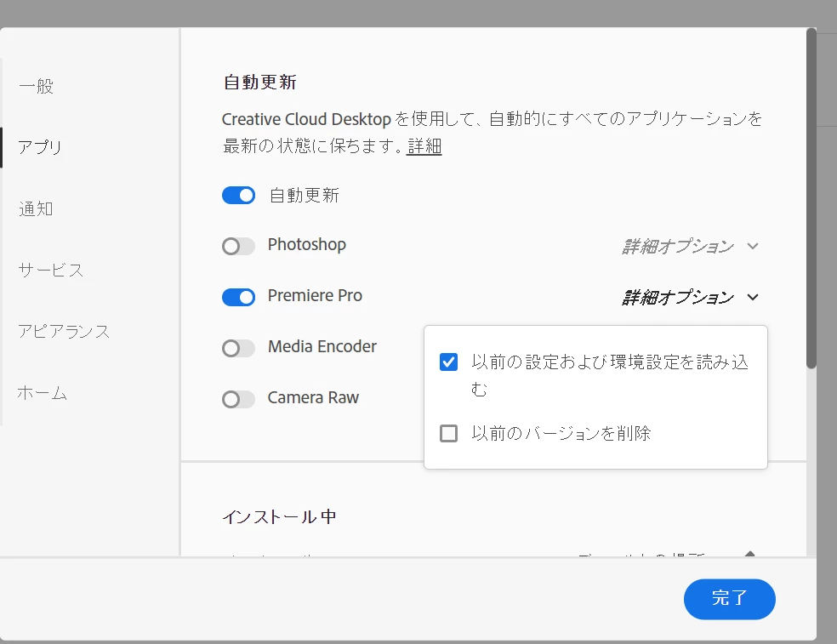Disable auto-update for Premiere Pro

point(239,298)
